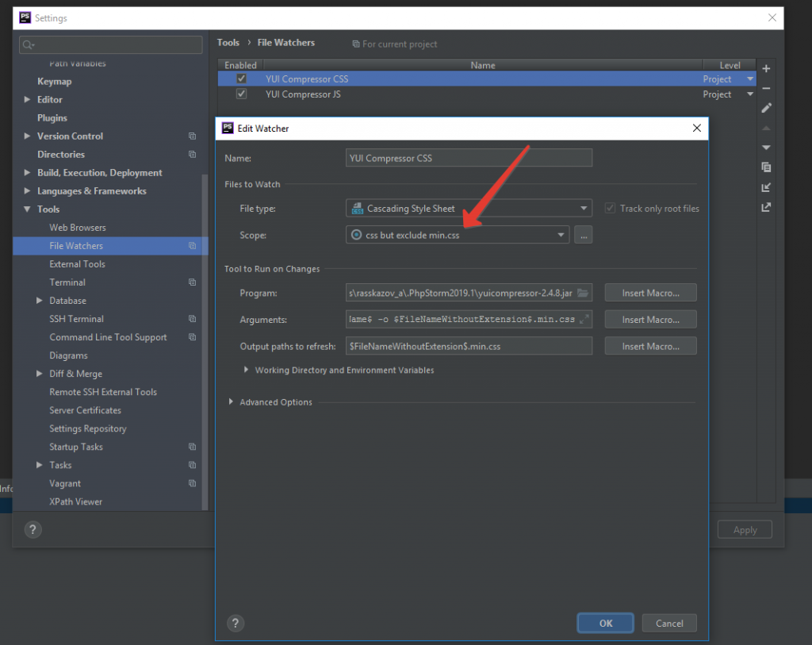Select Keymap in settings tree
This screenshot has height=645, width=812.
55,82
